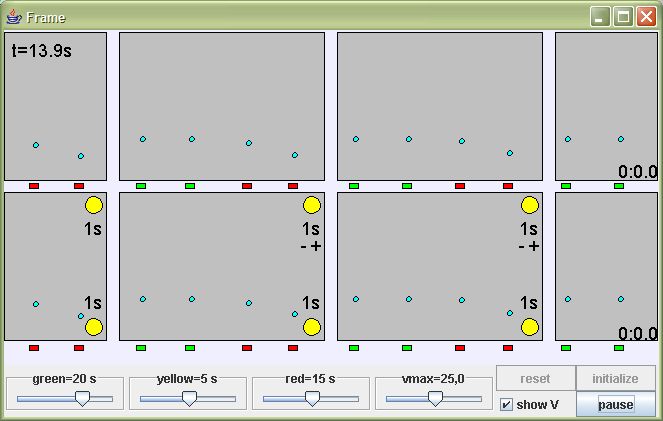Click the t=13.9s time readout
The width and height of the screenshot is (663, 421).
point(41,51)
